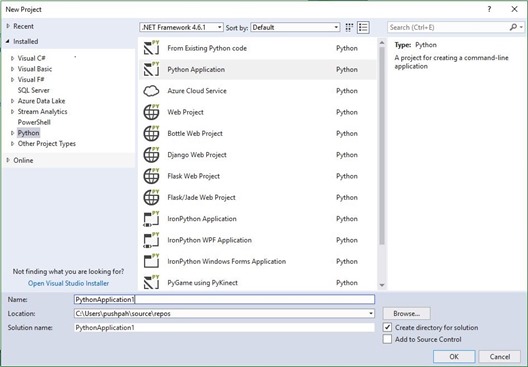Screen dimensions: 528x367
Task: Open Visual Studio Installer link
Action: coord(68,283)
